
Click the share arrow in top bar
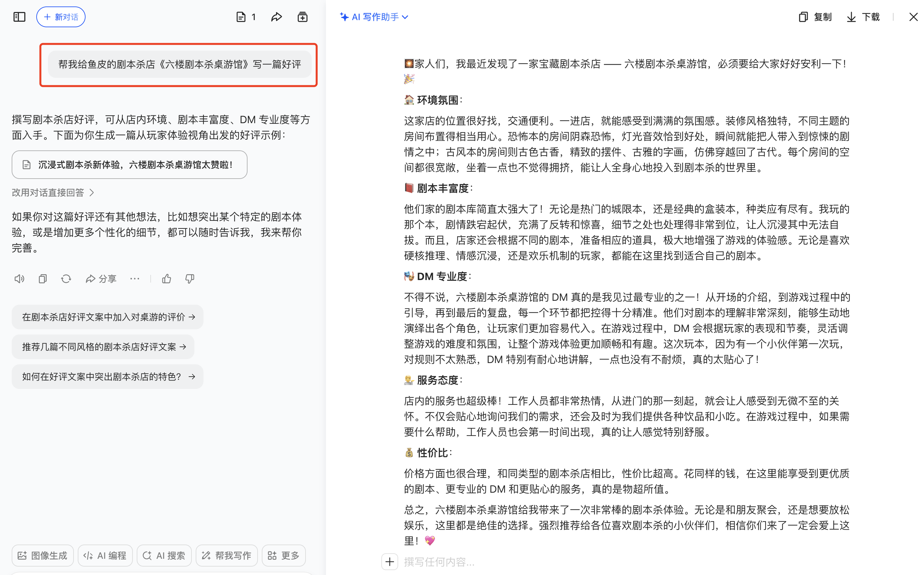[276, 17]
